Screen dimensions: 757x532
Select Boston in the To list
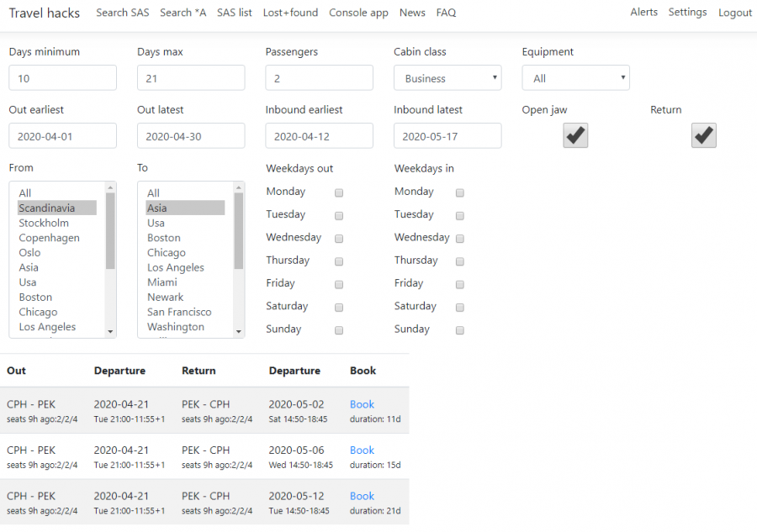coord(163,238)
